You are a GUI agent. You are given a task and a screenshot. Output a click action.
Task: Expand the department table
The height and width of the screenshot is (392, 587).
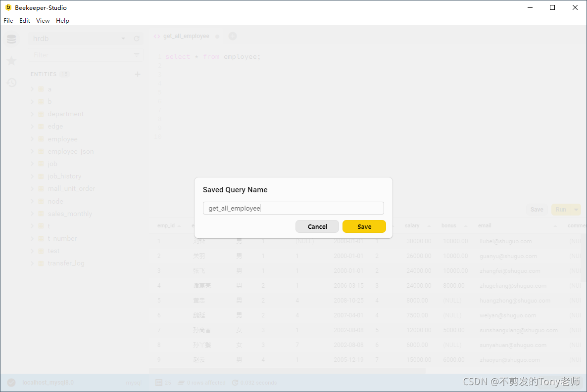click(x=32, y=114)
